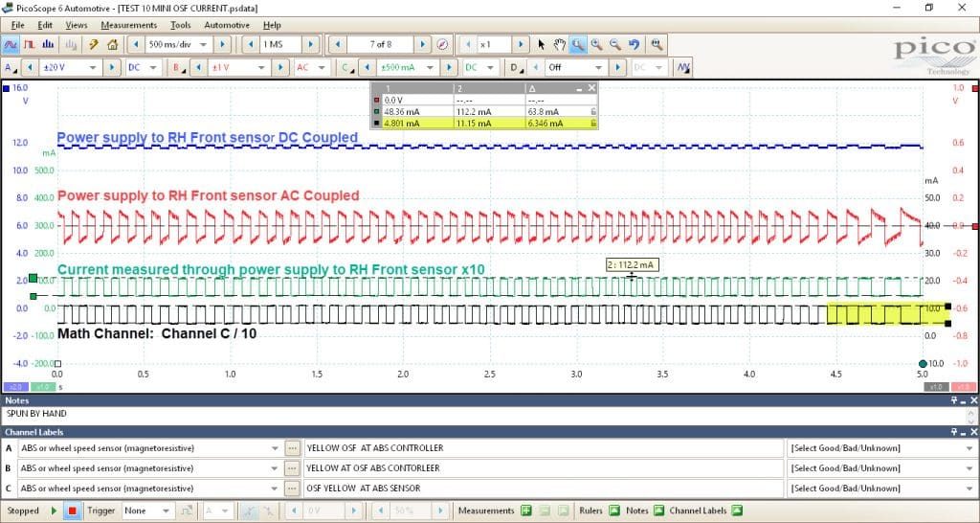Click the blue Channel A axis color square

(7, 88)
